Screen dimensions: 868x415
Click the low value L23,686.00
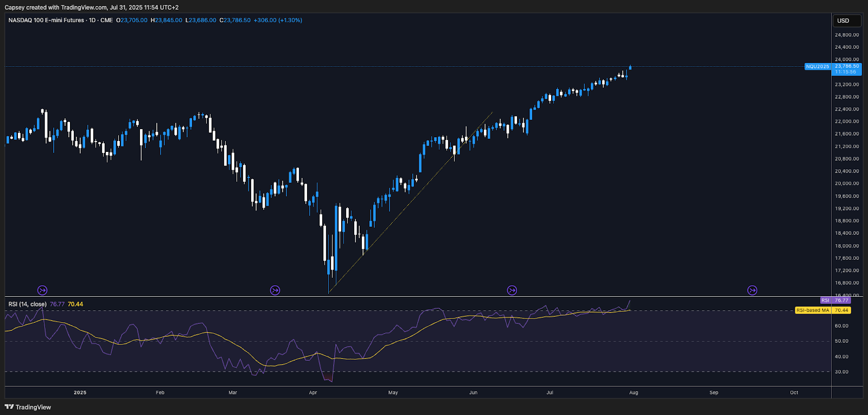pyautogui.click(x=201, y=20)
